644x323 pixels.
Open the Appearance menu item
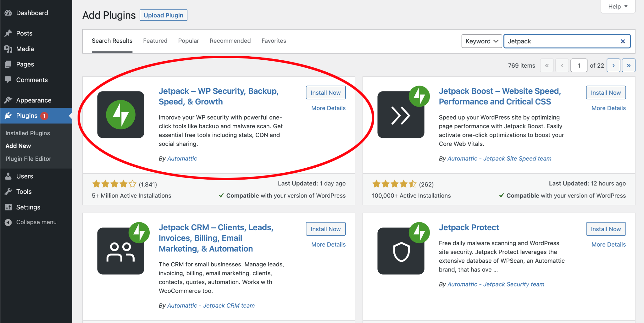36,100
